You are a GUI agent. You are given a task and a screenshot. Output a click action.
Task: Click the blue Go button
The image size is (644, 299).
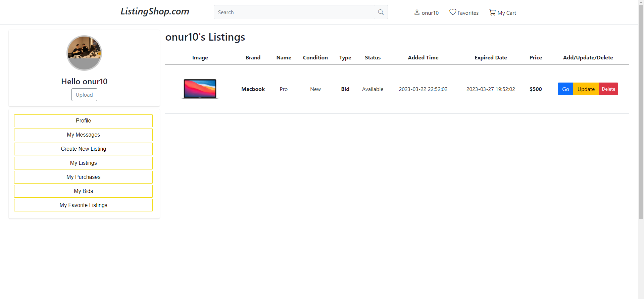tap(565, 89)
